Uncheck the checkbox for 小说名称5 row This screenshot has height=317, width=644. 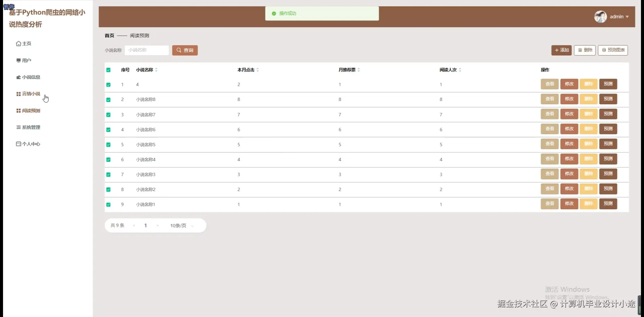point(108,145)
